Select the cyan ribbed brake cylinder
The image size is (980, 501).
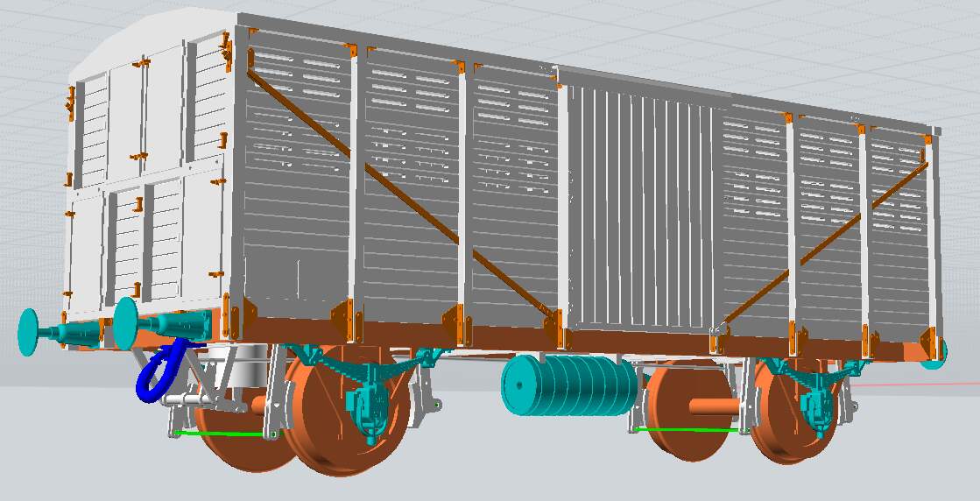(x=567, y=385)
